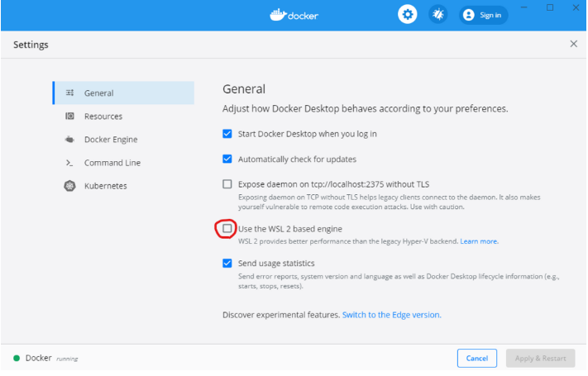Click the green Docker running status dot
This screenshot has height=376, width=588.
[x=17, y=359]
